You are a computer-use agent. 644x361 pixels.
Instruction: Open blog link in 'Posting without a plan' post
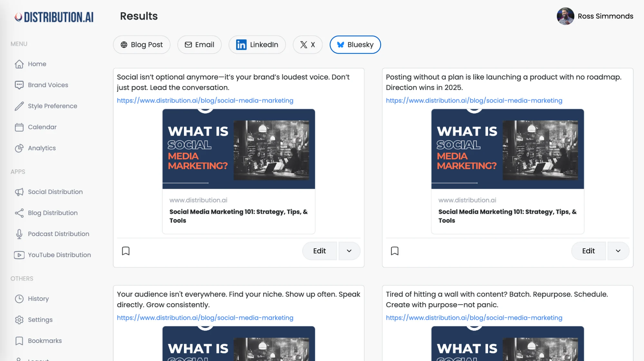[474, 100]
